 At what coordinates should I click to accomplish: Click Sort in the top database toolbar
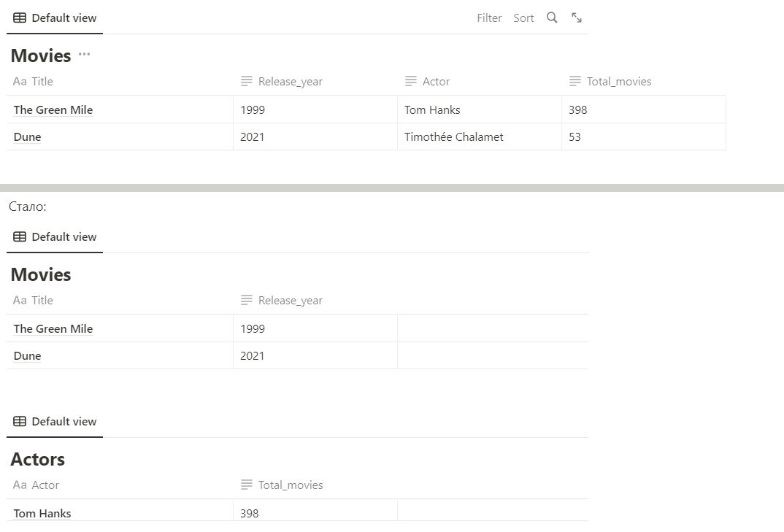coord(523,18)
